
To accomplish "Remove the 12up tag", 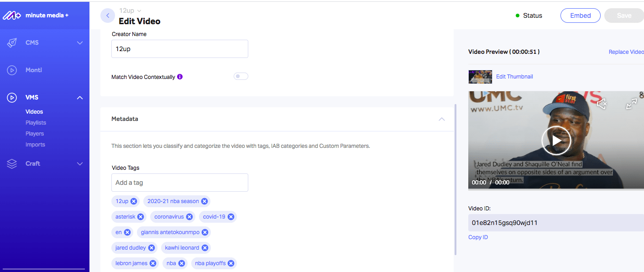I will tap(134, 201).
